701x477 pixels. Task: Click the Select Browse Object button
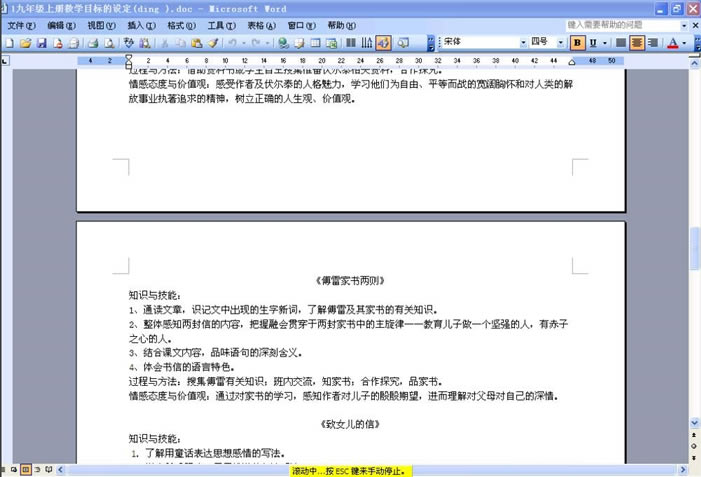(x=694, y=446)
